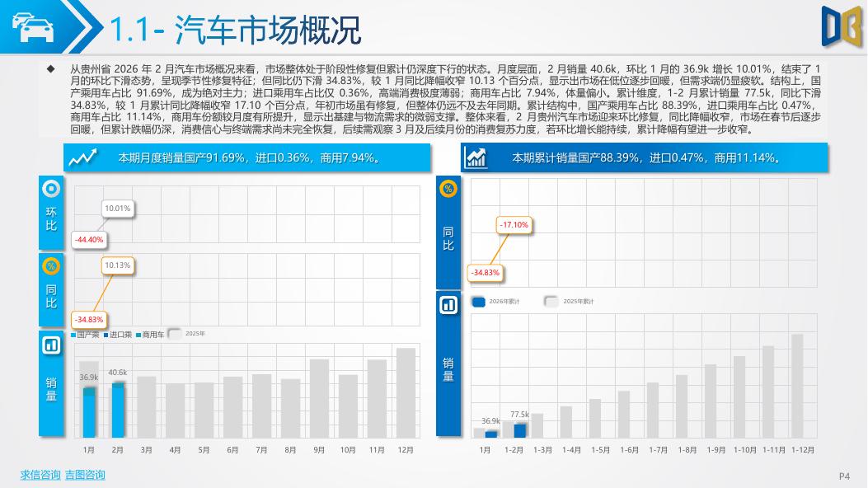Click the 环比 side panel label

coord(51,219)
